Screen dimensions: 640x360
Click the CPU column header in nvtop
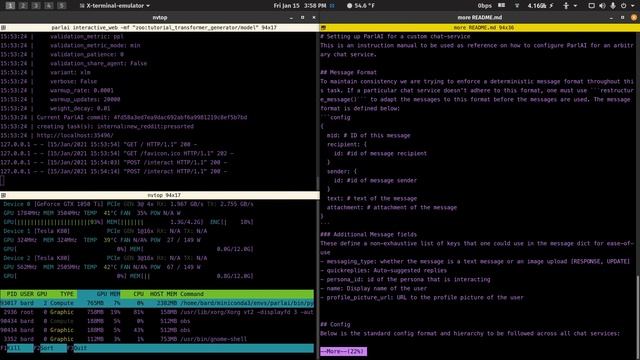[x=138, y=294]
